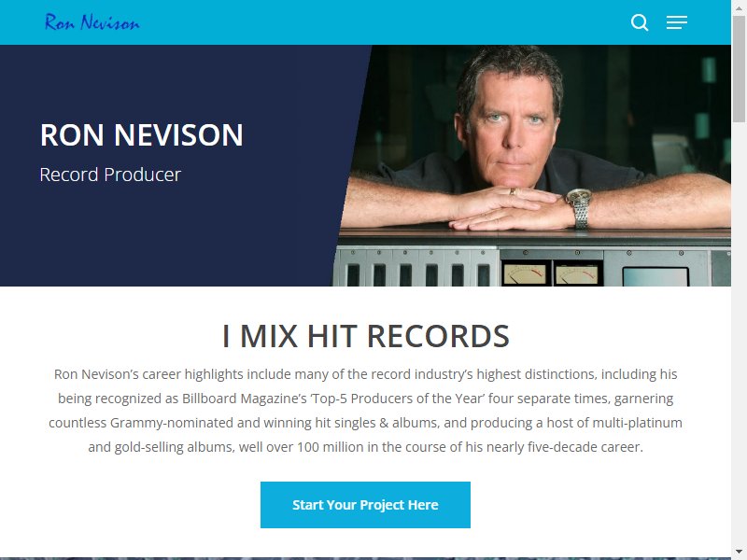Click the I MIX HIT RECORDS heading

point(366,336)
